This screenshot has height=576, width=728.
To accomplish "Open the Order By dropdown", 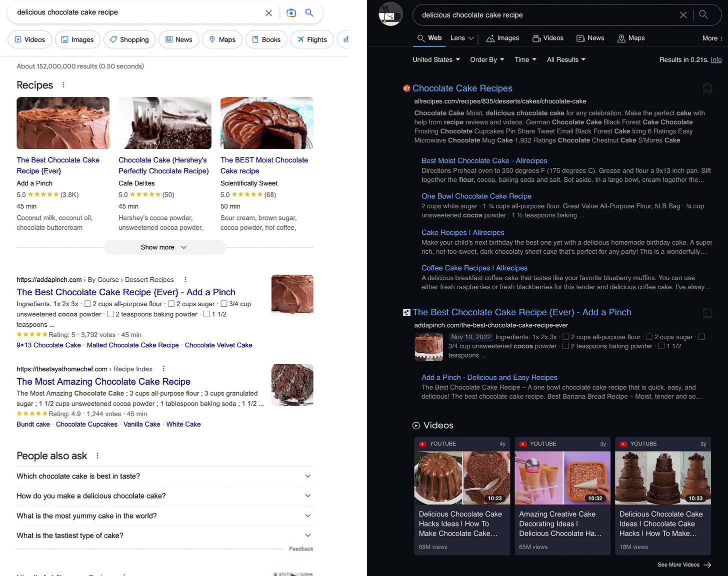I will point(487,59).
